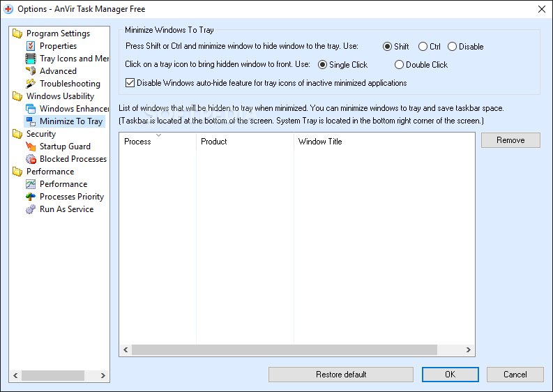Viewport: 553px width, 392px height.
Task: Click the Security folder icon
Action: tap(17, 134)
